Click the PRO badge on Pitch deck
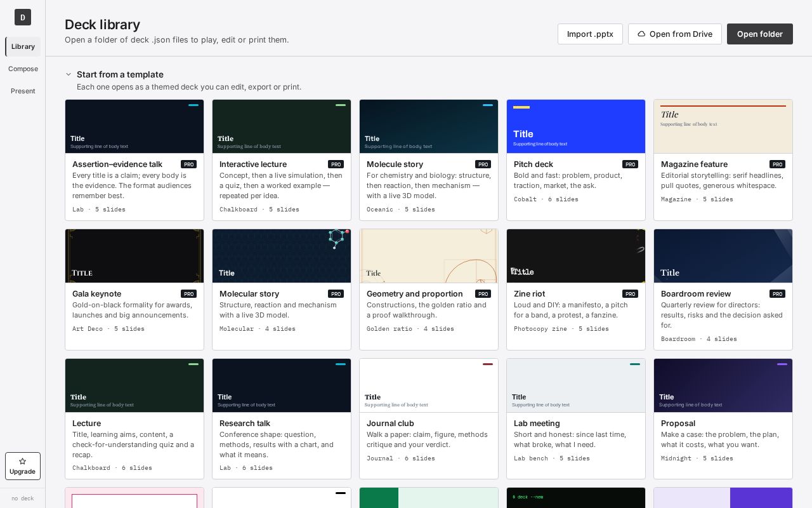 pyautogui.click(x=630, y=164)
